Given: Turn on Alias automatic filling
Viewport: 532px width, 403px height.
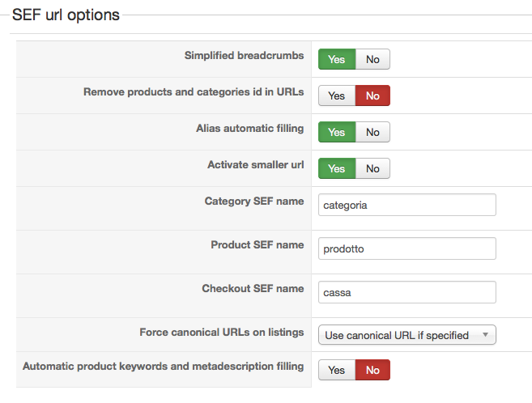Looking at the screenshot, I should point(337,132).
